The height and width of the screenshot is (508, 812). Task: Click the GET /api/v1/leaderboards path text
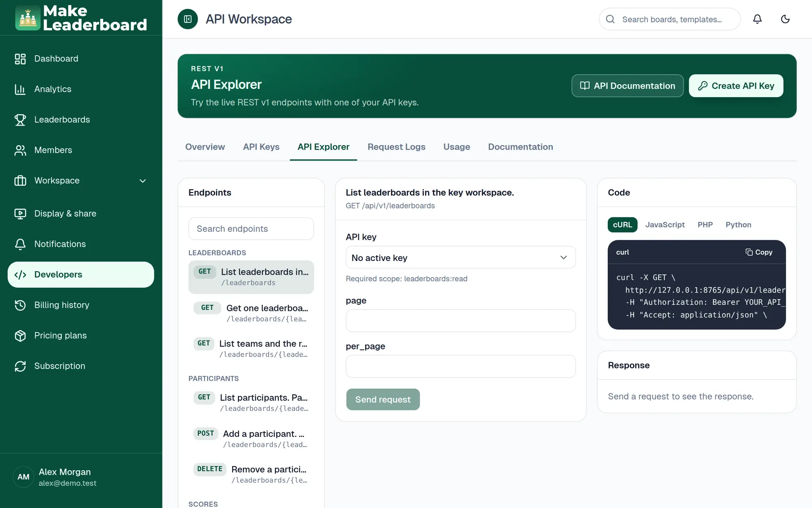[390, 206]
